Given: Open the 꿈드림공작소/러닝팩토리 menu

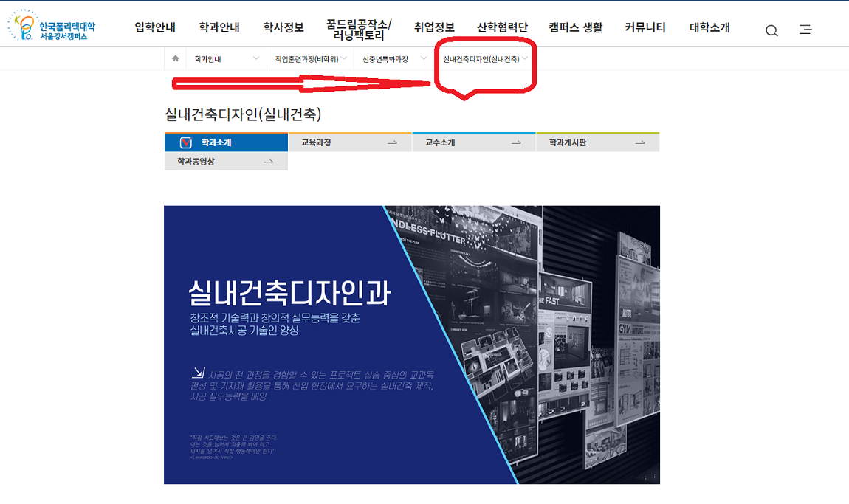Looking at the screenshot, I should click(359, 30).
